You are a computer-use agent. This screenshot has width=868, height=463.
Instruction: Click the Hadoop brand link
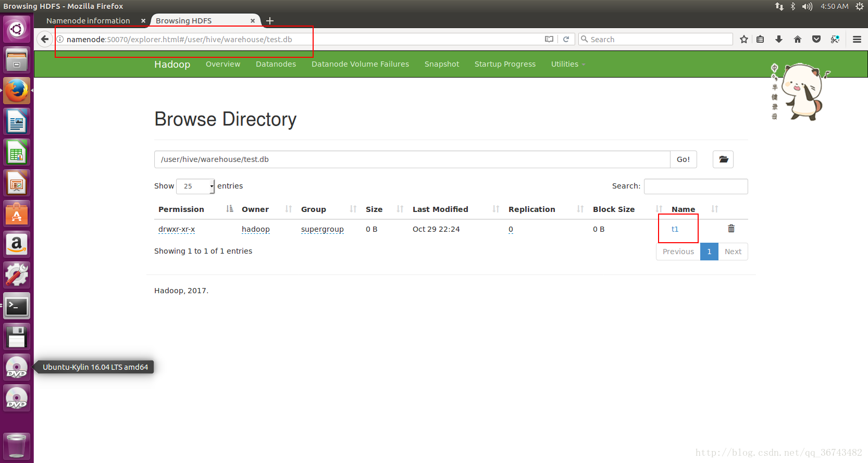[x=172, y=64]
